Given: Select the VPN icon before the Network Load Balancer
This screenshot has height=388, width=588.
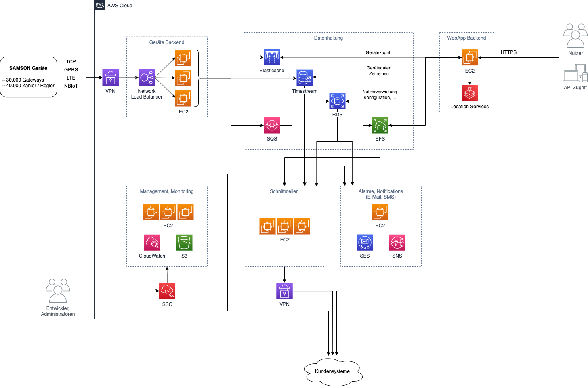Looking at the screenshot, I should tap(111, 78).
